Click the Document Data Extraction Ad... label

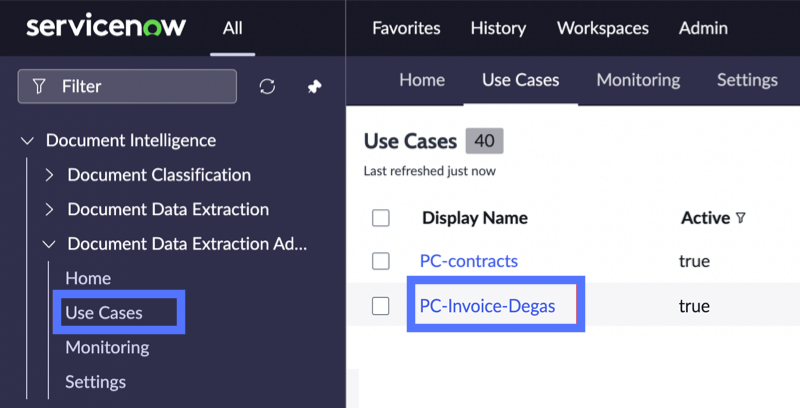(x=187, y=244)
